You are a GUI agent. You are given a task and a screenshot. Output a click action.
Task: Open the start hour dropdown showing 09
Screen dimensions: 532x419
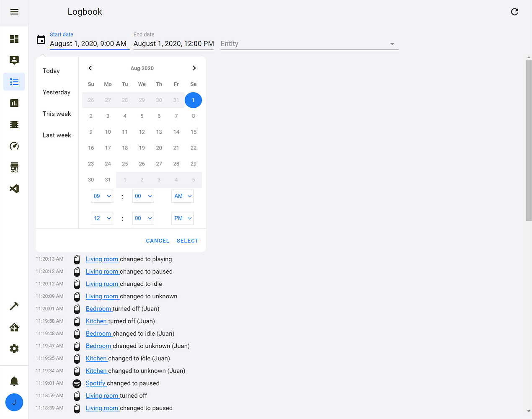pyautogui.click(x=102, y=196)
